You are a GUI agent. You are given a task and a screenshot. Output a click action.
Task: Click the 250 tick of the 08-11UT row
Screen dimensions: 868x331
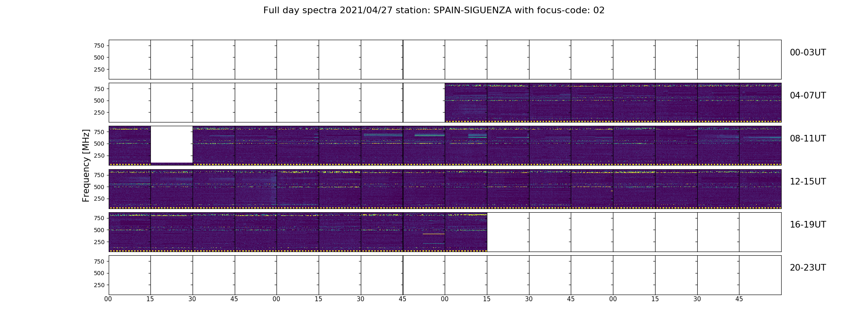[99, 156]
